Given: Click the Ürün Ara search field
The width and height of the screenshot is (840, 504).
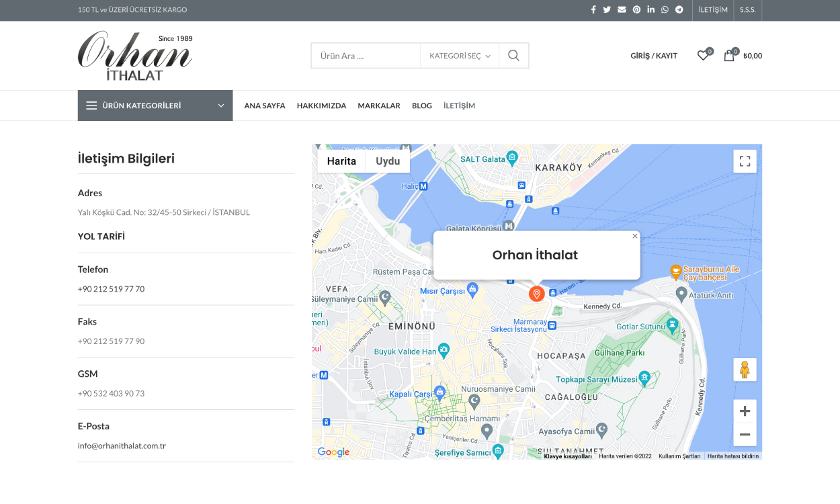Looking at the screenshot, I should tap(366, 56).
